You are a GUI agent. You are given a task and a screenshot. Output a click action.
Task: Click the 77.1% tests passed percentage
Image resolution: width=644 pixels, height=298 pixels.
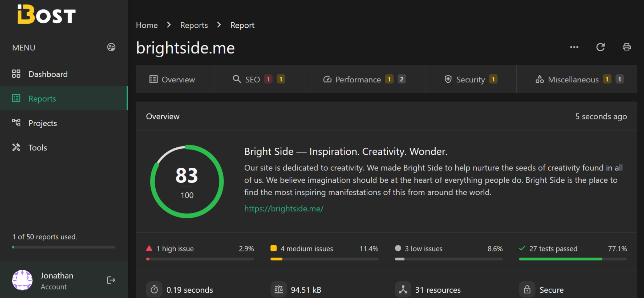tap(618, 249)
